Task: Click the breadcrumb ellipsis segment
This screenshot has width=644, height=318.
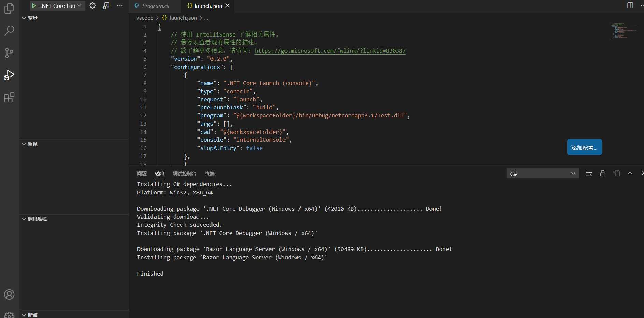Action: 206,18
